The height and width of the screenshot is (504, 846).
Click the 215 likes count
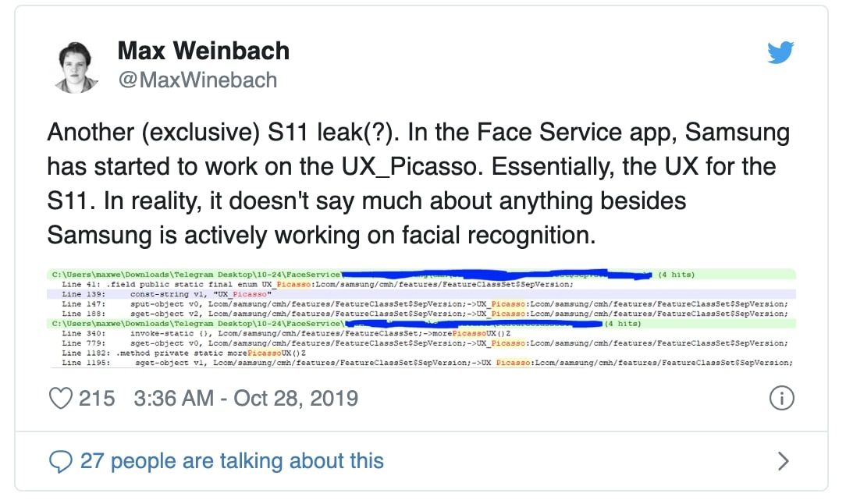[x=97, y=399]
